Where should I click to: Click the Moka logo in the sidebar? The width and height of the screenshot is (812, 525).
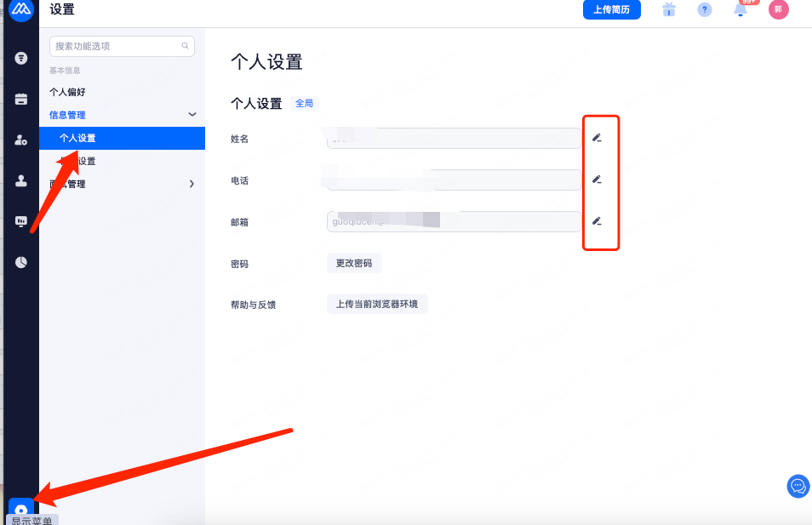point(20,9)
